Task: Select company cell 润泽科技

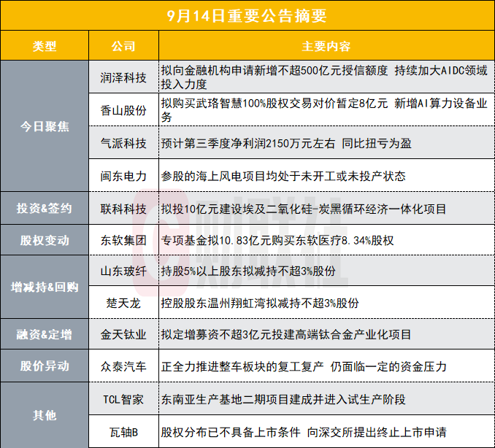Action: (x=123, y=77)
